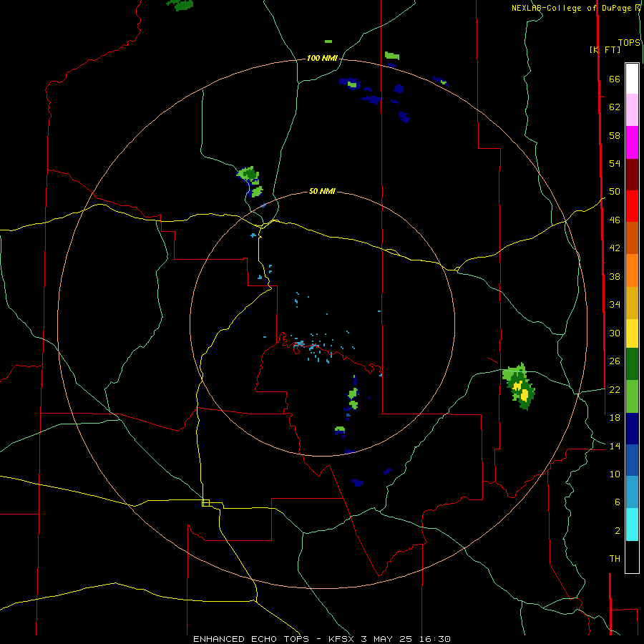Click the '26' legend value
The height and width of the screenshot is (644, 644).
pos(615,361)
